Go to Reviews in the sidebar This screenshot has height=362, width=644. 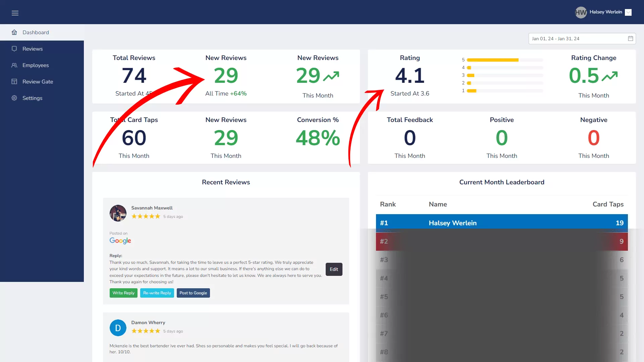click(x=33, y=49)
